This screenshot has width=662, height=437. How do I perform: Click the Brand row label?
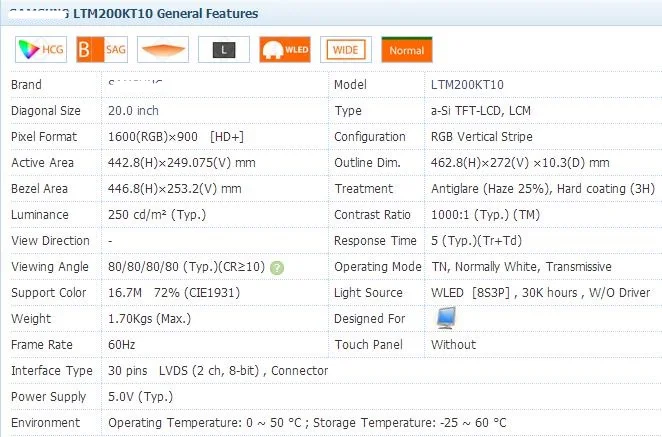tap(26, 85)
